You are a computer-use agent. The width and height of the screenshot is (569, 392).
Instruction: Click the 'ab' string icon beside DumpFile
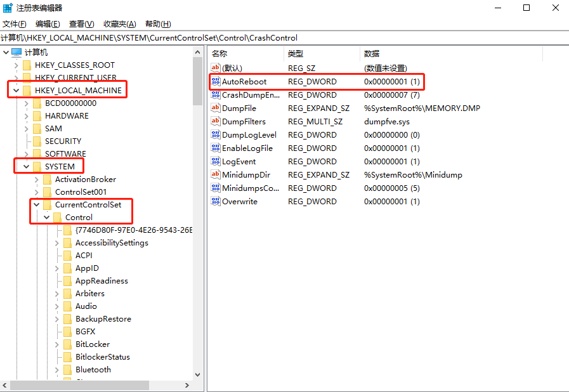[x=215, y=108]
